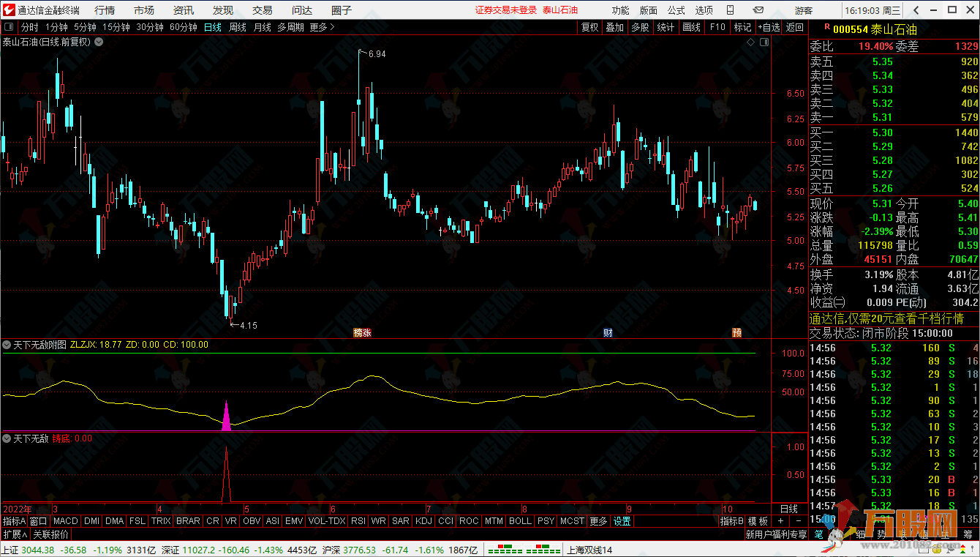Click 新用户福利专享 link
Screen dimensions: 980x557
click(x=776, y=535)
